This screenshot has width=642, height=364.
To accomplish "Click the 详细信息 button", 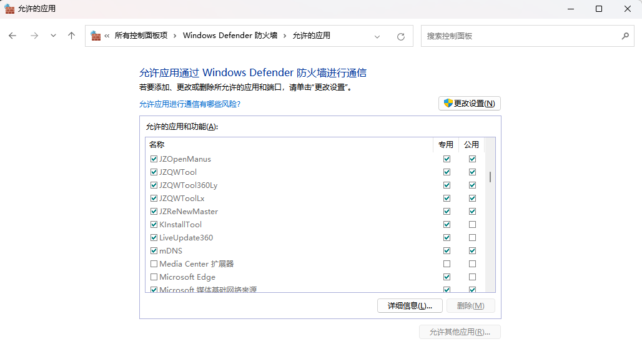I will 410,306.
